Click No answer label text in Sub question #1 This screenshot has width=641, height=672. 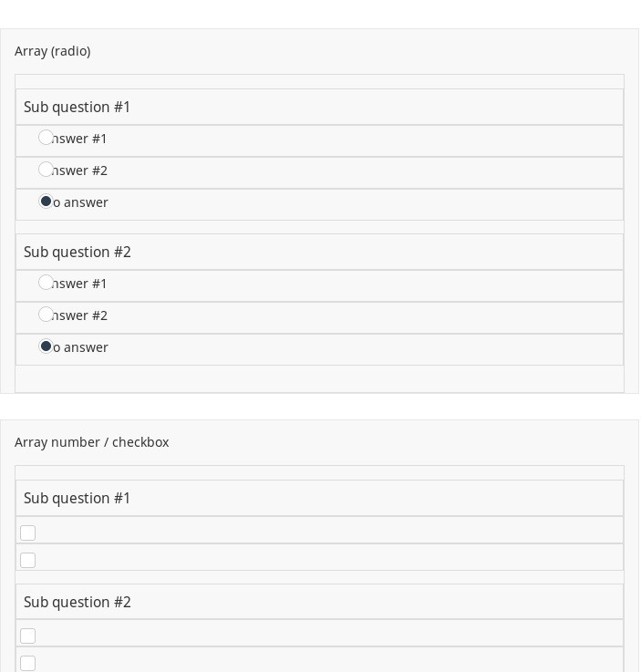(x=84, y=202)
